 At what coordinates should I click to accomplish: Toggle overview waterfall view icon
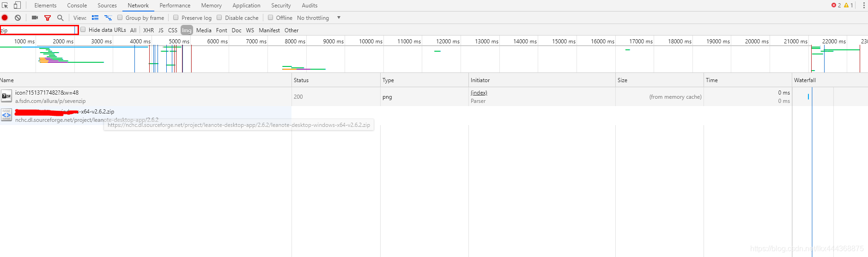[108, 18]
